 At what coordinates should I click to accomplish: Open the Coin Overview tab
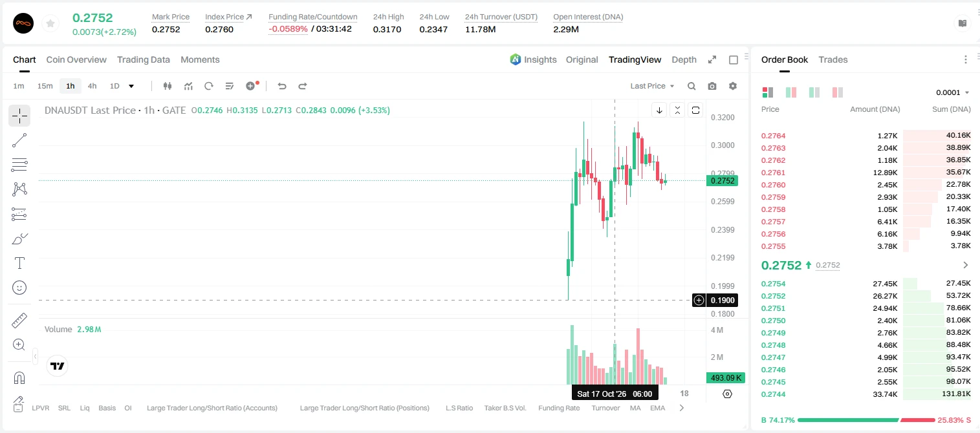pyautogui.click(x=76, y=59)
